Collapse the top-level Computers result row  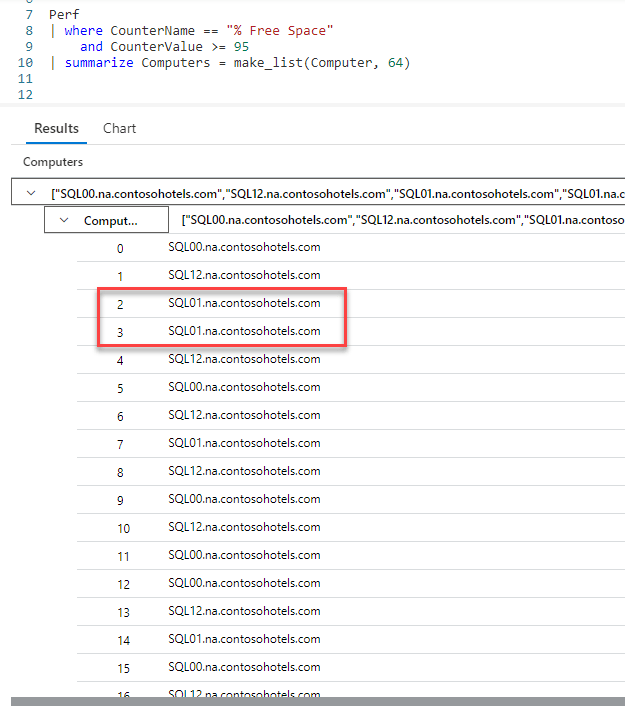coord(30,193)
